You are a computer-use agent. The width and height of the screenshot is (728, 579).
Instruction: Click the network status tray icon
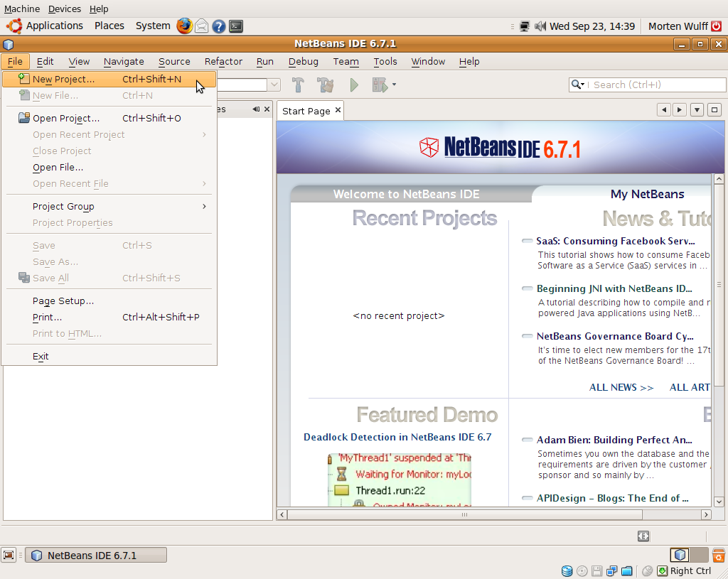coord(524,26)
